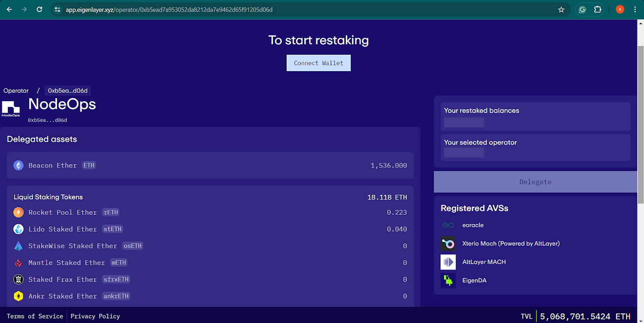The width and height of the screenshot is (644, 323).
Task: Click the stETH token tag
Action: [112, 229]
